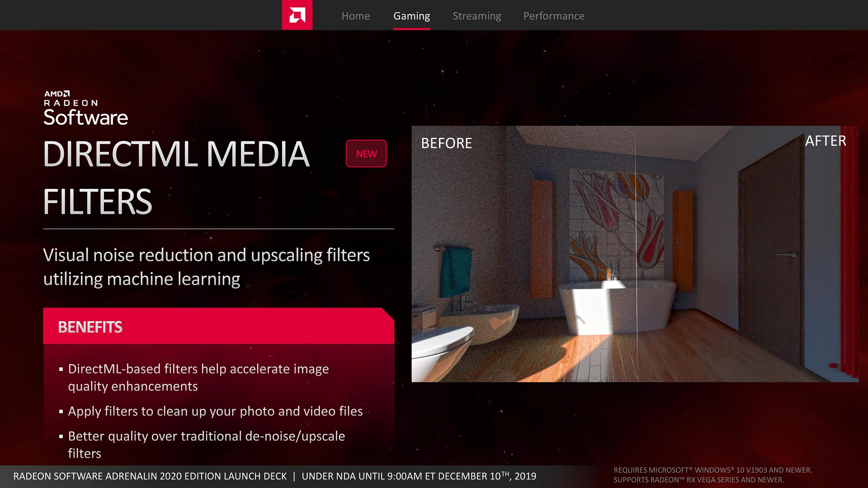This screenshot has height=488, width=868.
Task: Click the NEW badge
Action: pyautogui.click(x=366, y=154)
